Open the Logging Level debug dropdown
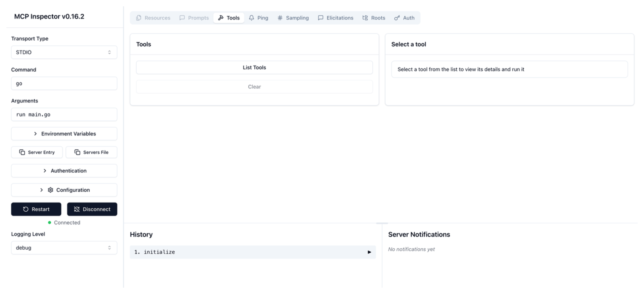The width and height of the screenshot is (644, 294). pos(64,248)
